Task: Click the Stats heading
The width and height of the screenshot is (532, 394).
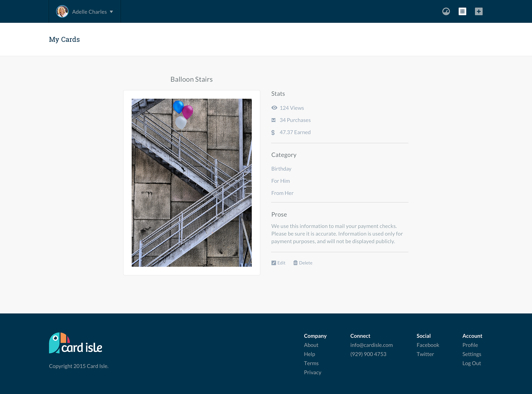Action: [278, 94]
